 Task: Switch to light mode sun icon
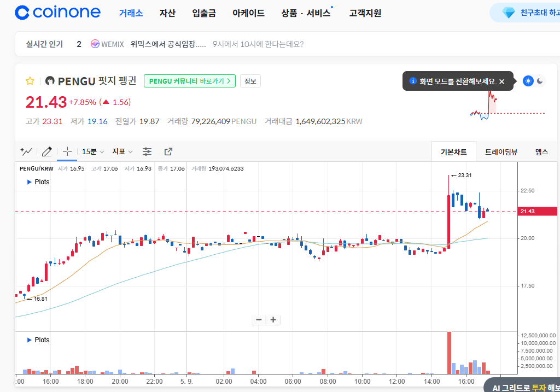click(x=528, y=81)
